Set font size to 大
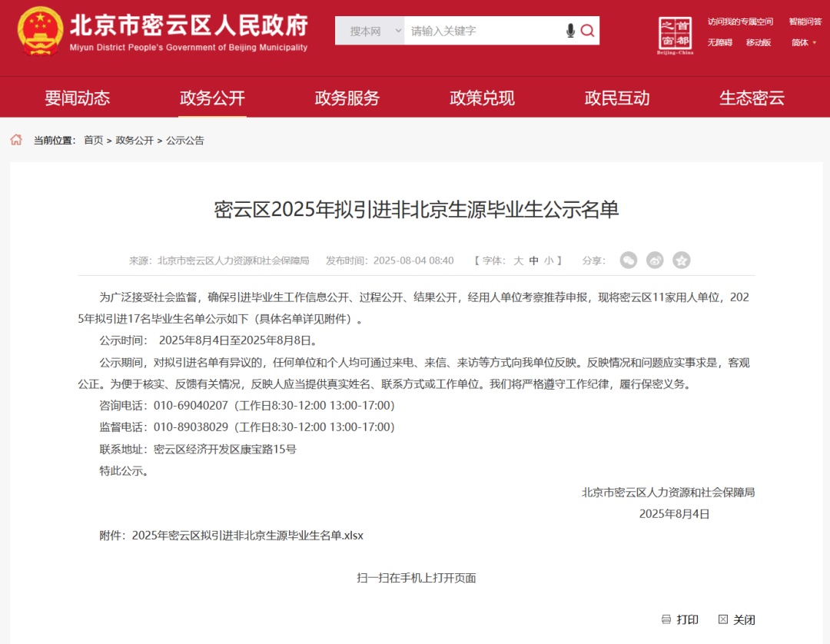This screenshot has width=830, height=644. [518, 261]
